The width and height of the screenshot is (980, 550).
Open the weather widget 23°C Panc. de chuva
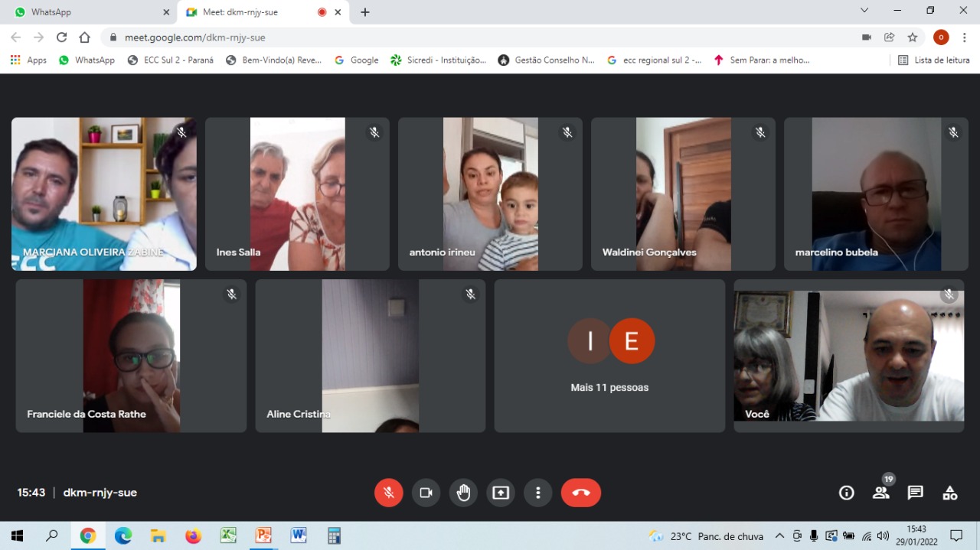pos(705,536)
